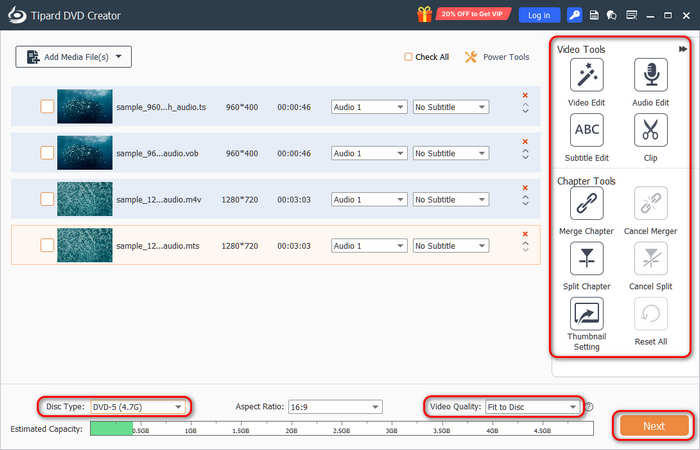700x450 pixels.
Task: Click the gift box promotion icon
Action: click(425, 15)
